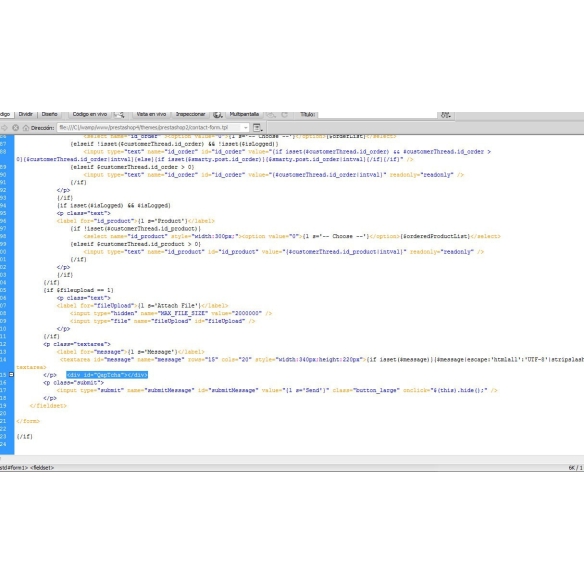
Task: Click the stop loading icon
Action: coord(16,128)
